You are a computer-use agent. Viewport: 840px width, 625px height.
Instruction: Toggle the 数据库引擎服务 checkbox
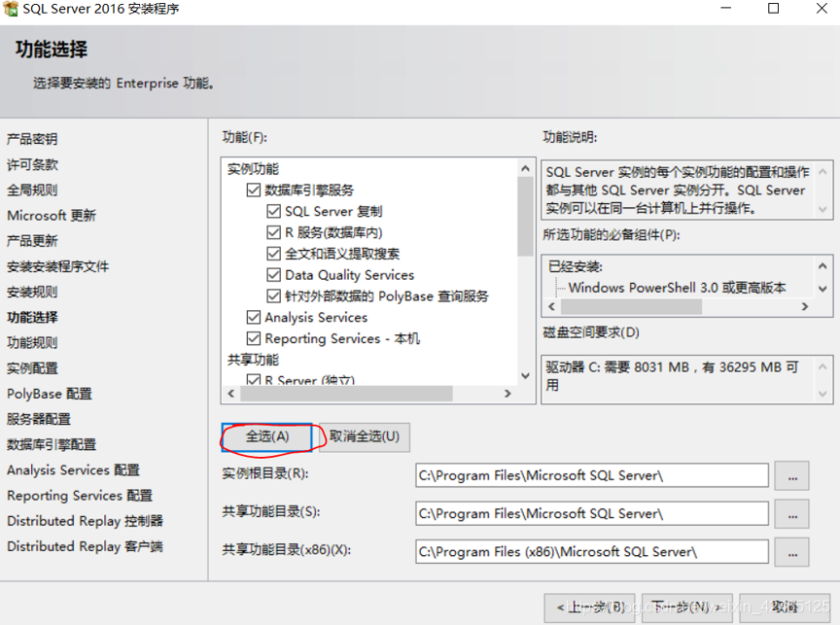(x=254, y=191)
